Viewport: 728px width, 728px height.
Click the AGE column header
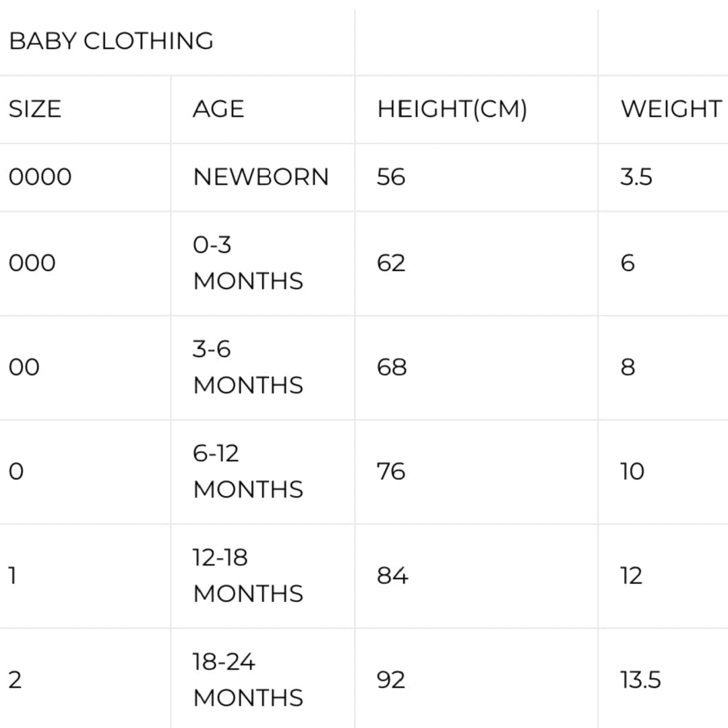point(218,109)
